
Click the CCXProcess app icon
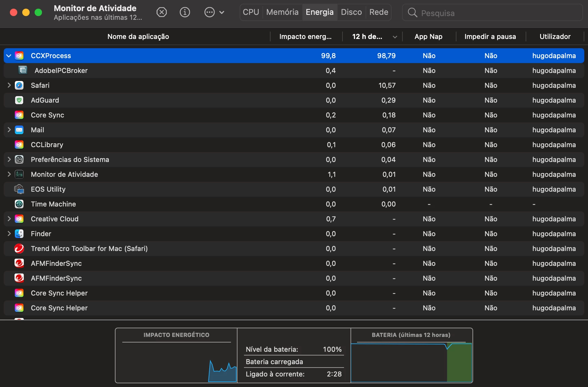pyautogui.click(x=19, y=56)
